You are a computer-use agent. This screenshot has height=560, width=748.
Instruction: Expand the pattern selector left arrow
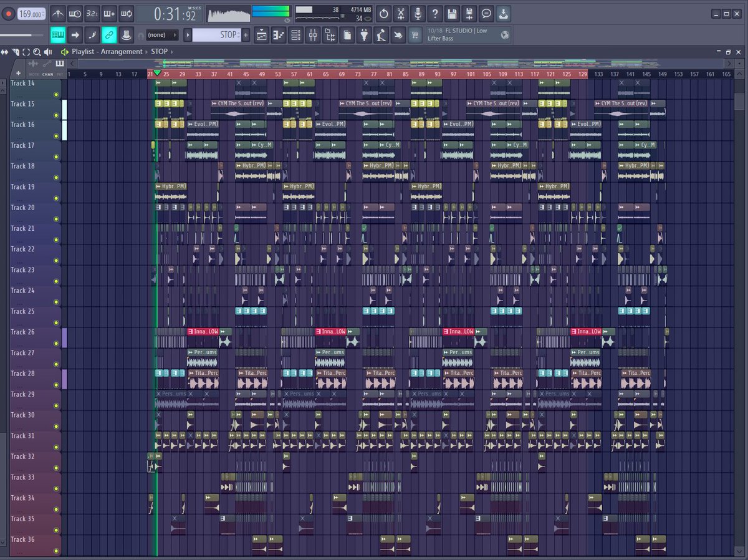[x=188, y=35]
